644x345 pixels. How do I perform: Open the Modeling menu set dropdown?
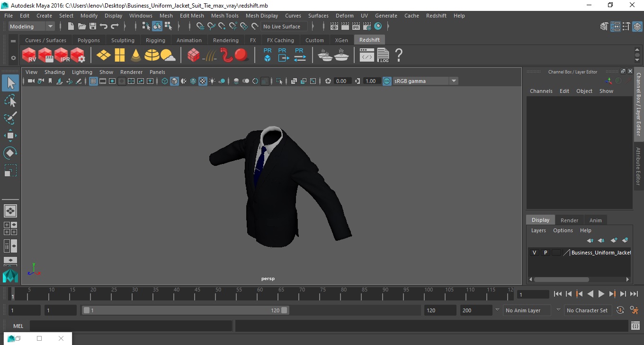32,27
